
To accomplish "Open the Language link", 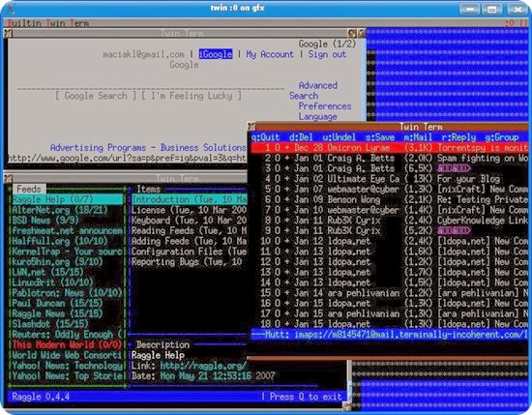I will tap(317, 116).
